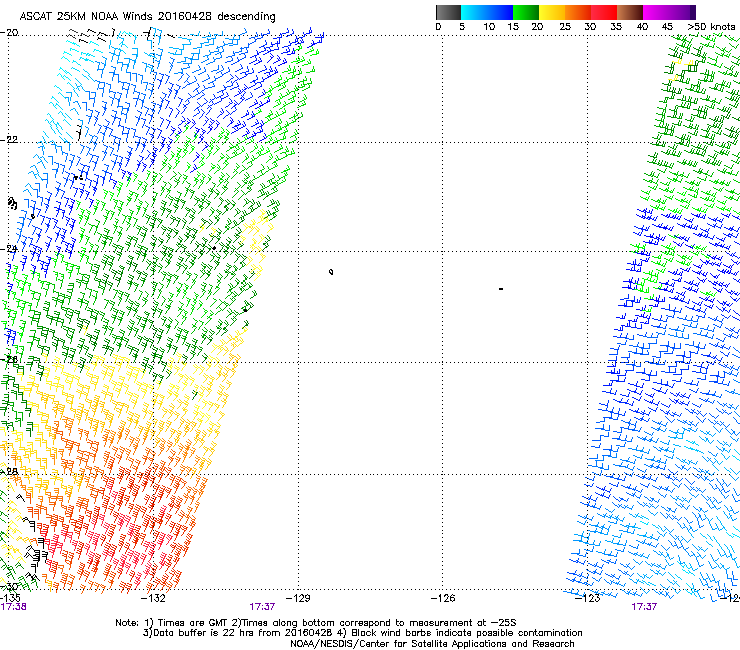Screen dimensions: 740x650
Task: Click the "20" legend scale label
Action: point(537,27)
